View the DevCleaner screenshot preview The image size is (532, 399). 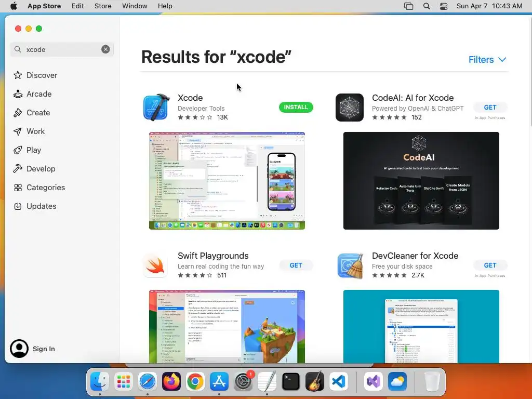pyautogui.click(x=421, y=326)
